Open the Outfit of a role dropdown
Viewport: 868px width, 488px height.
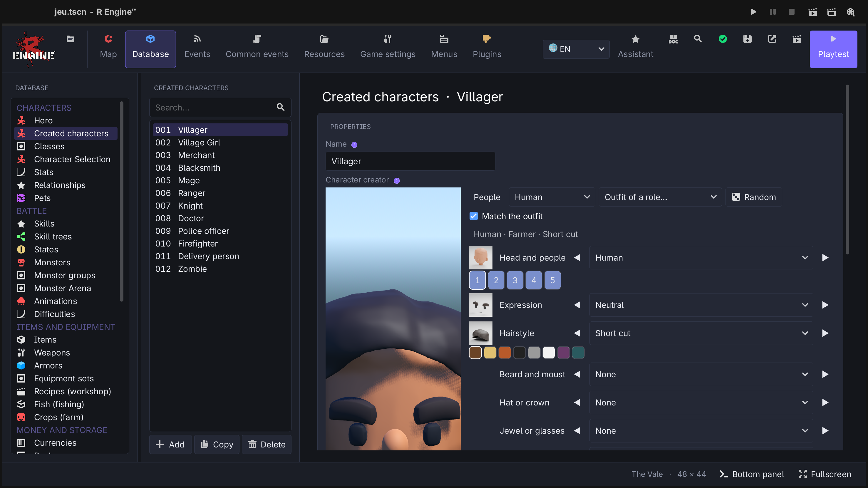click(660, 197)
